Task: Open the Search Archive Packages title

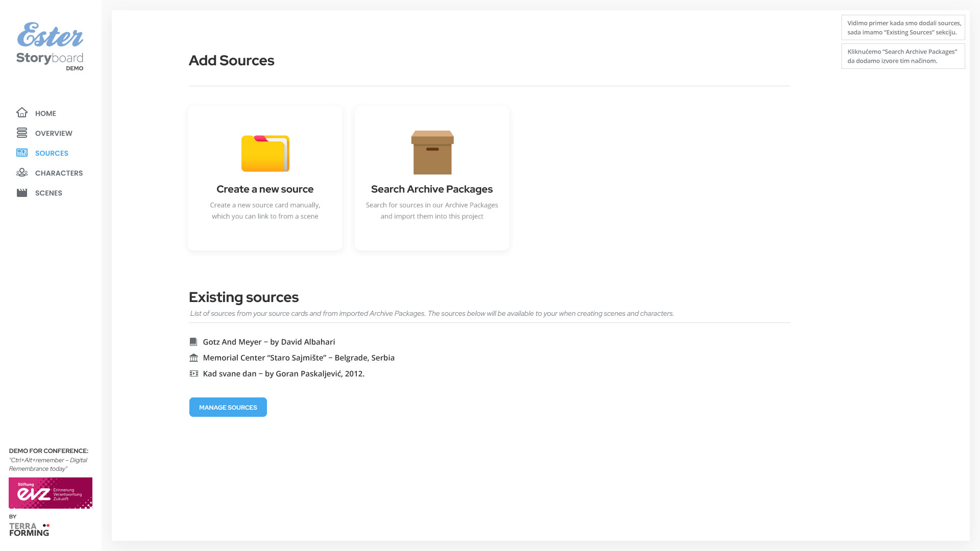Action: 432,189
